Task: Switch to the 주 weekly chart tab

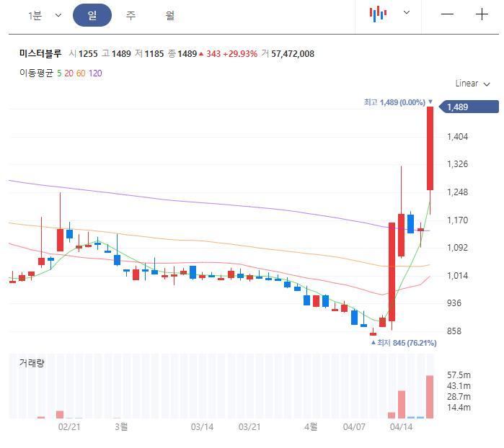Action: point(131,15)
